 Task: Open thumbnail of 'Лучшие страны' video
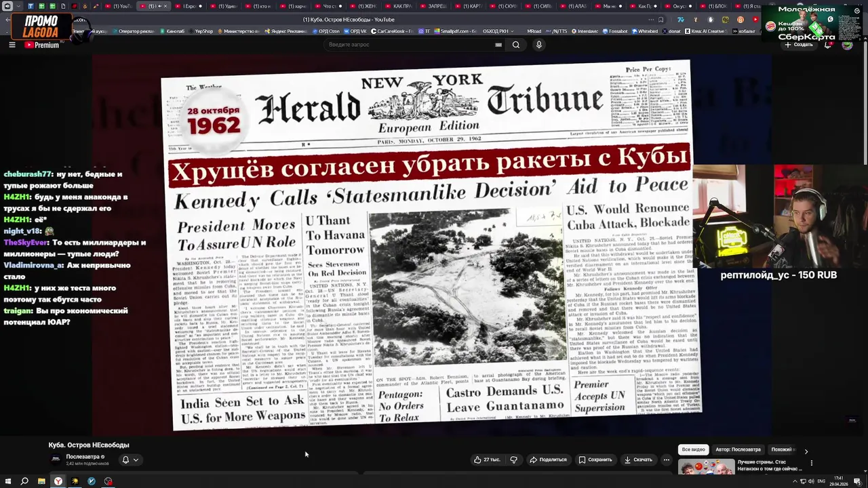(x=706, y=466)
